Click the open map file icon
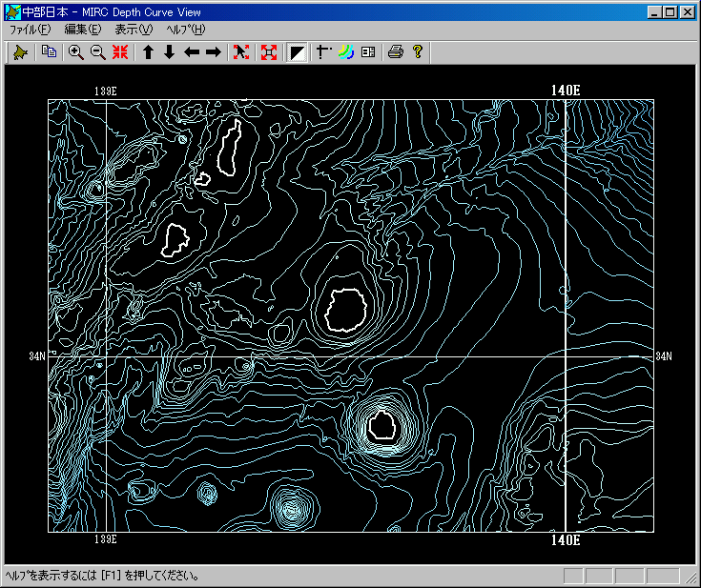Screen dimensions: 701x588 [x=21, y=52]
